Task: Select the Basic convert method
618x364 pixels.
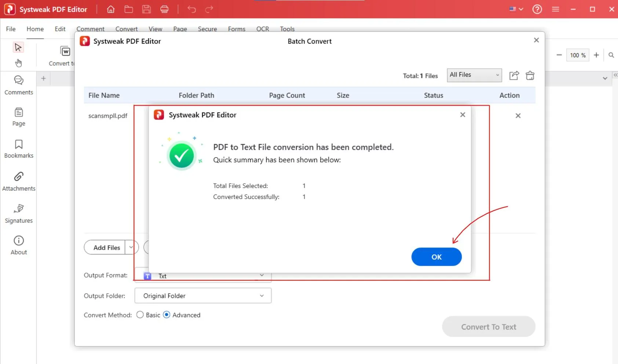Action: coord(140,315)
